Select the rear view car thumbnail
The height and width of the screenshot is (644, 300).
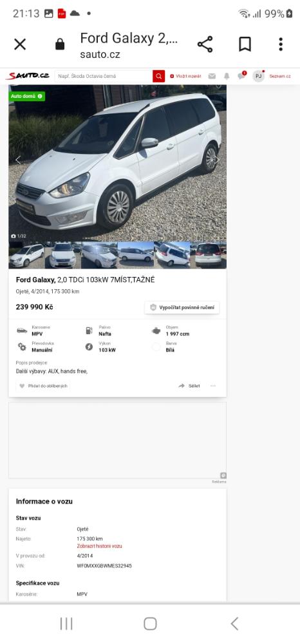(208, 255)
